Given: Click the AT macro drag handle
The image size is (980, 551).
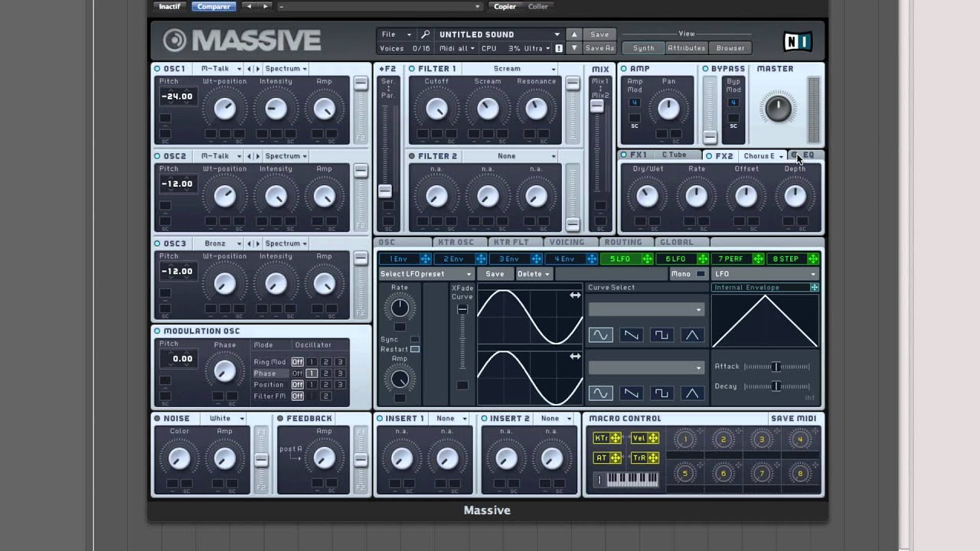Looking at the screenshot, I should (x=616, y=458).
